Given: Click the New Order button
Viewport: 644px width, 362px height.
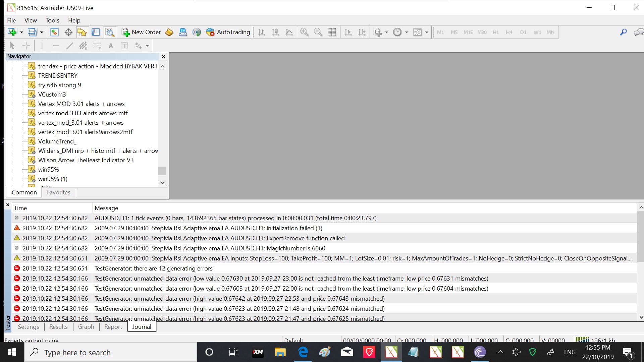Looking at the screenshot, I should tap(141, 32).
